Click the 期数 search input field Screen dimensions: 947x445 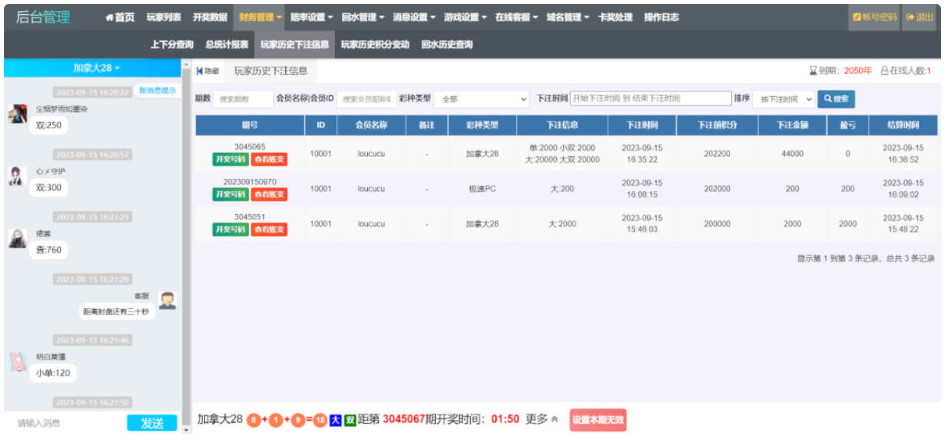click(243, 99)
